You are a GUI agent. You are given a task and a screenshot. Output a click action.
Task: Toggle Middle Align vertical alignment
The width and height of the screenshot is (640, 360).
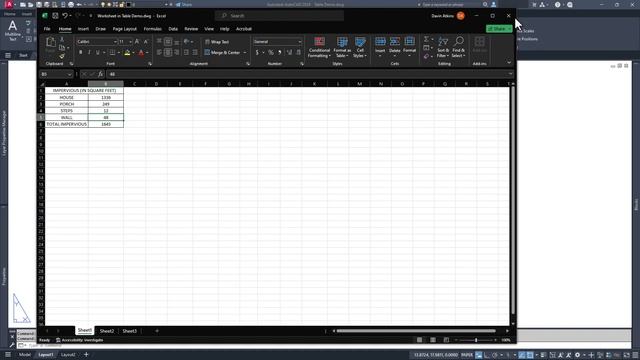(168, 42)
